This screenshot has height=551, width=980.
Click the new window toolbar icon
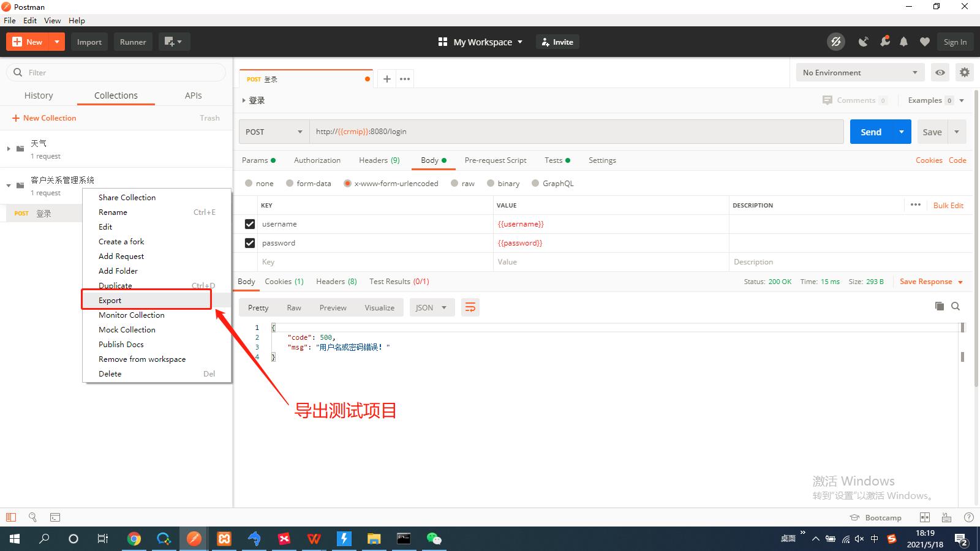click(174, 42)
